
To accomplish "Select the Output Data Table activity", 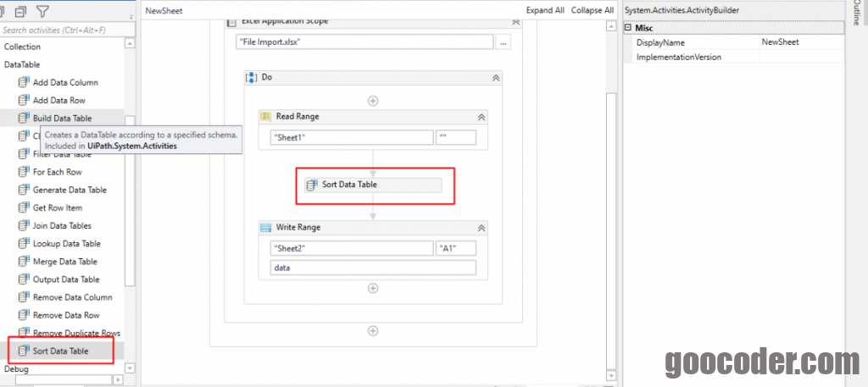I will pos(66,279).
